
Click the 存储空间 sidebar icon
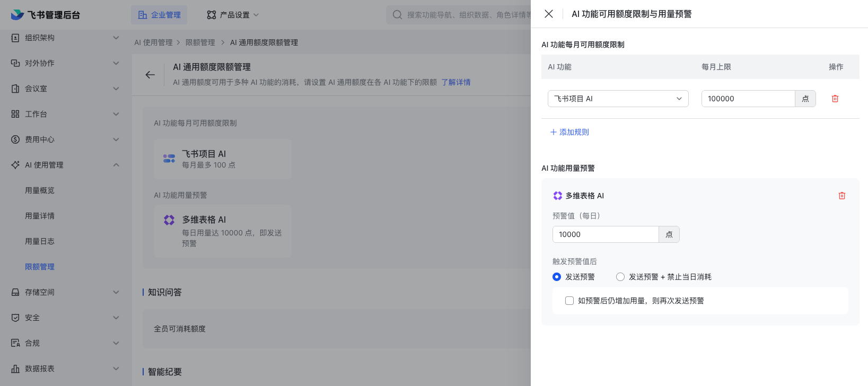coord(15,292)
